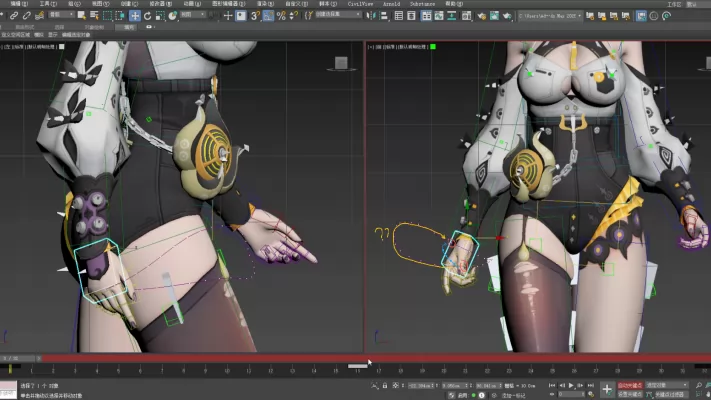Viewport: 711px width, 400px height.
Task: Toggle Key Mode beside frame field
Action: click(x=552, y=394)
